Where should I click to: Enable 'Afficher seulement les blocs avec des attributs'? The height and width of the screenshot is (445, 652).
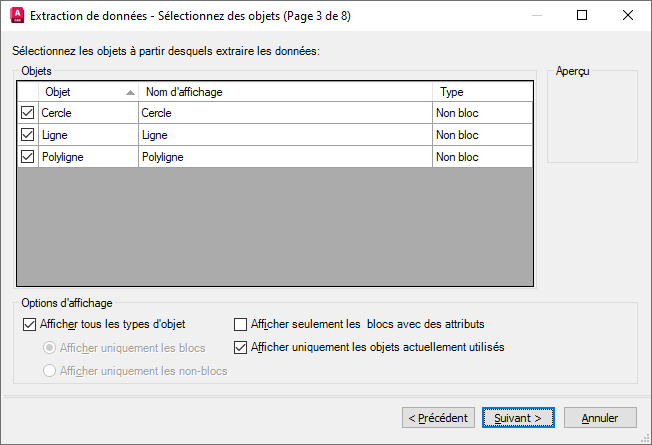pos(240,324)
